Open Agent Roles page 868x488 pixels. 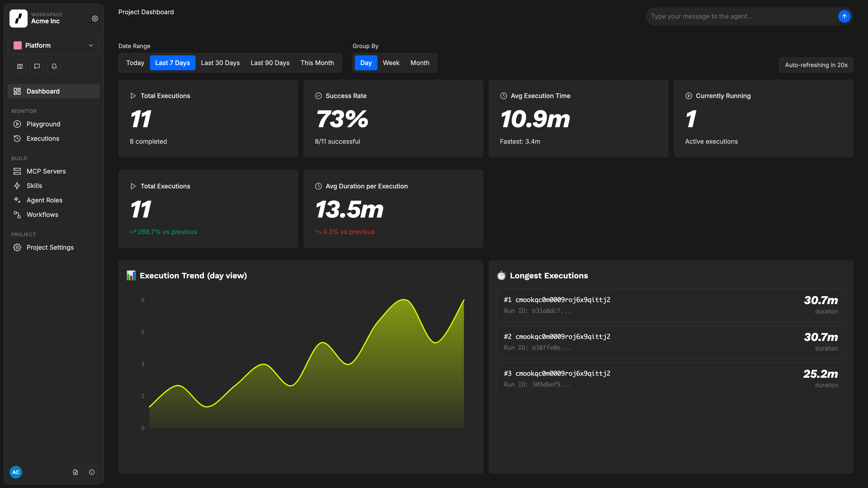pos(54,200)
